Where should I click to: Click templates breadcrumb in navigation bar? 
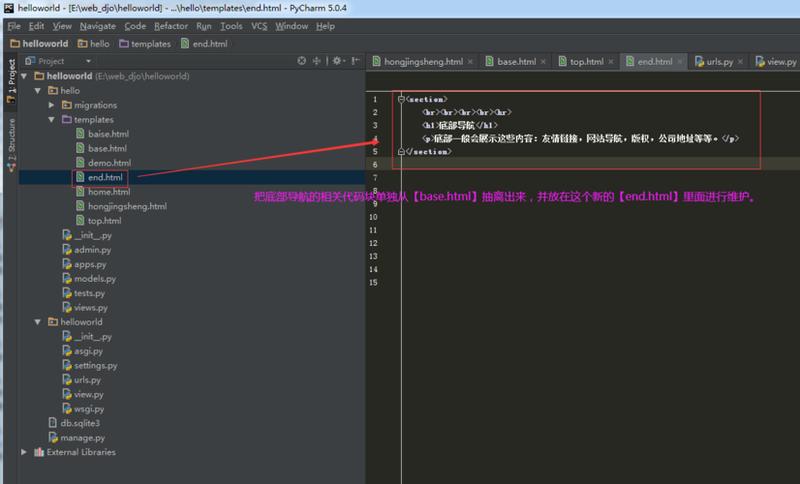[145, 44]
